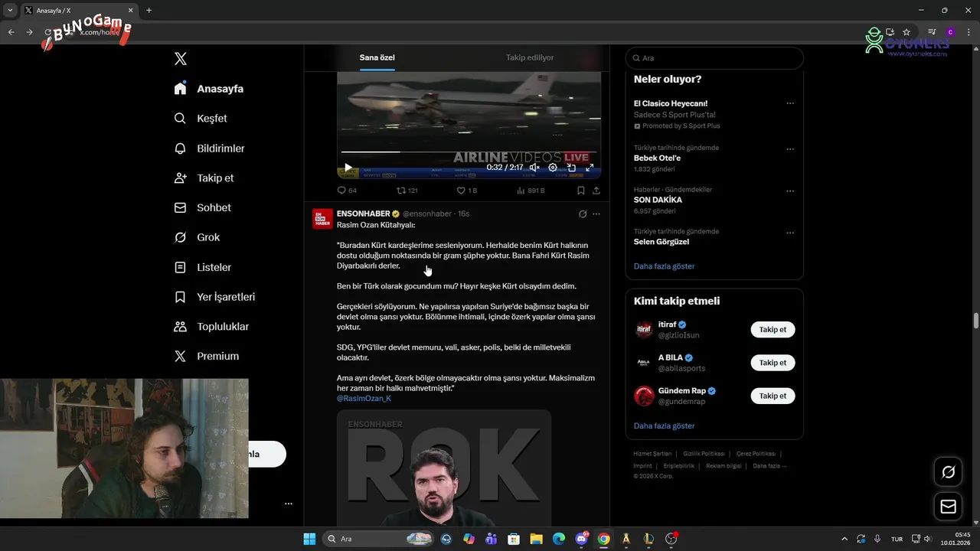The width and height of the screenshot is (980, 551).
Task: Show more accounts under Kimi takip etmeli
Action: click(664, 425)
